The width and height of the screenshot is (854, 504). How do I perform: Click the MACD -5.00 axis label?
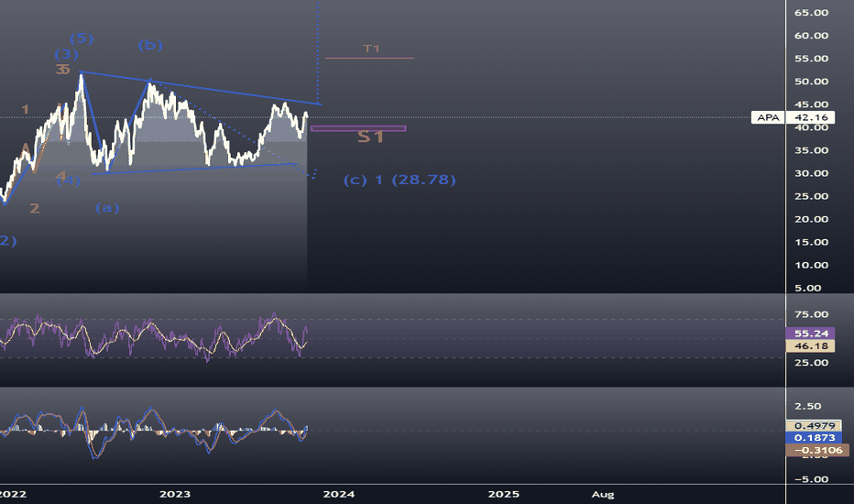click(811, 479)
